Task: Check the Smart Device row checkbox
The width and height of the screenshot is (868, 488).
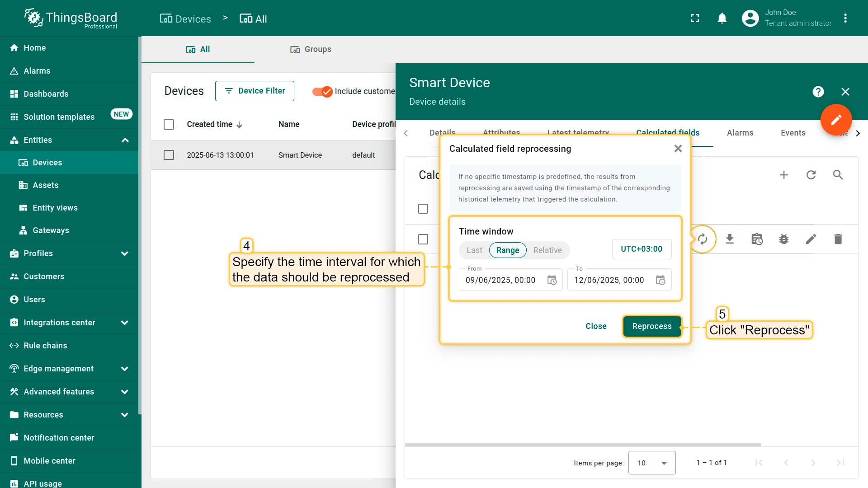Action: pos(169,155)
